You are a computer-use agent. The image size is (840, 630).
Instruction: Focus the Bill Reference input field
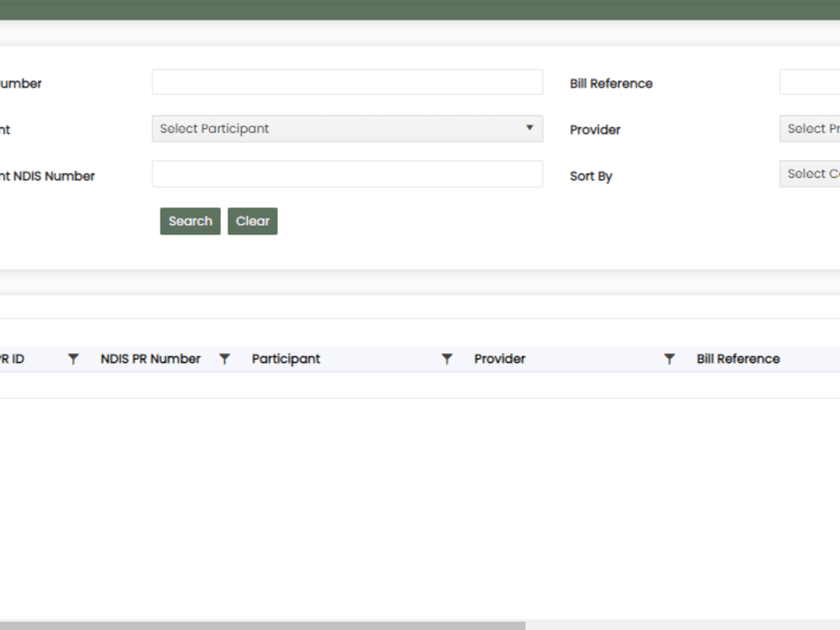click(810, 82)
